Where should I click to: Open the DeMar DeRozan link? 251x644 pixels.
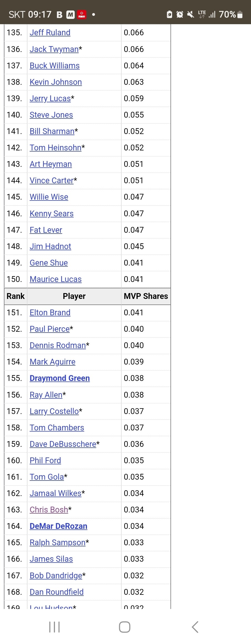click(x=58, y=526)
